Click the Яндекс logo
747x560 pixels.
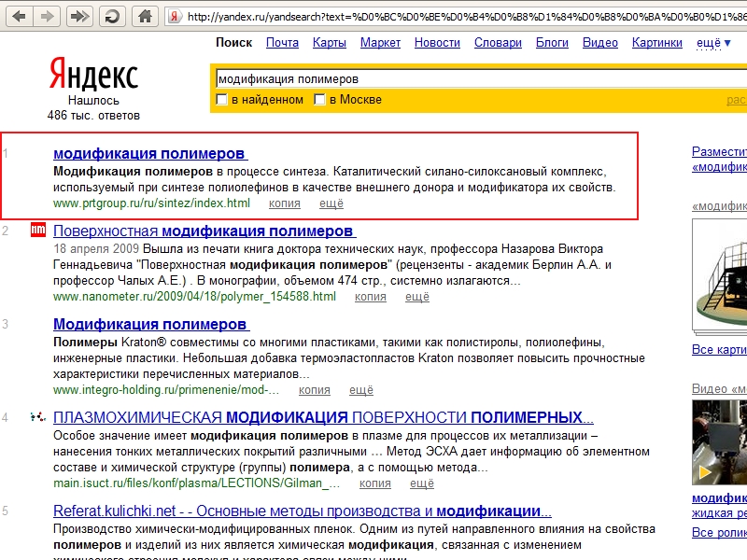click(93, 74)
